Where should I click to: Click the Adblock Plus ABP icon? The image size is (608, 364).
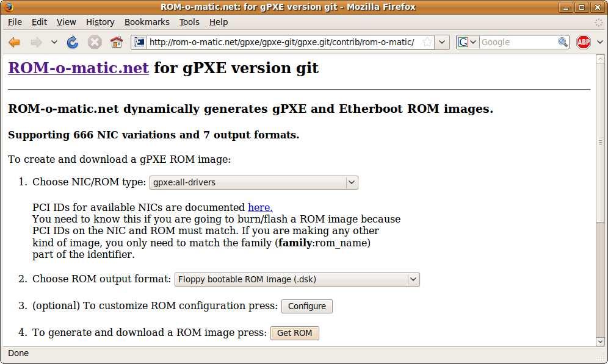coord(583,42)
